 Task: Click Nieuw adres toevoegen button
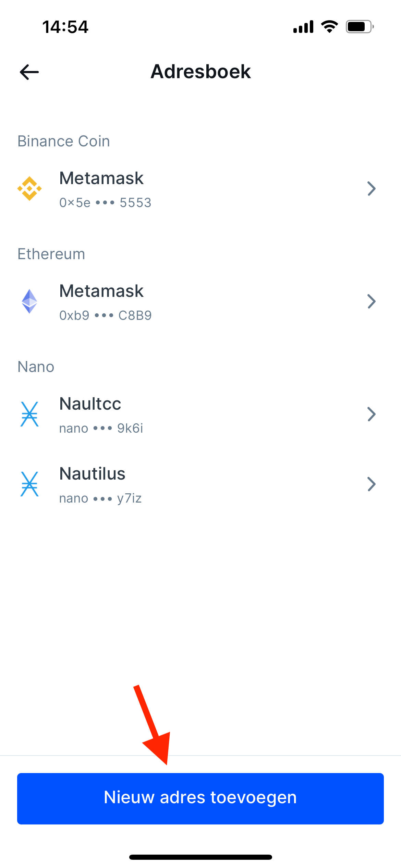pos(200,799)
